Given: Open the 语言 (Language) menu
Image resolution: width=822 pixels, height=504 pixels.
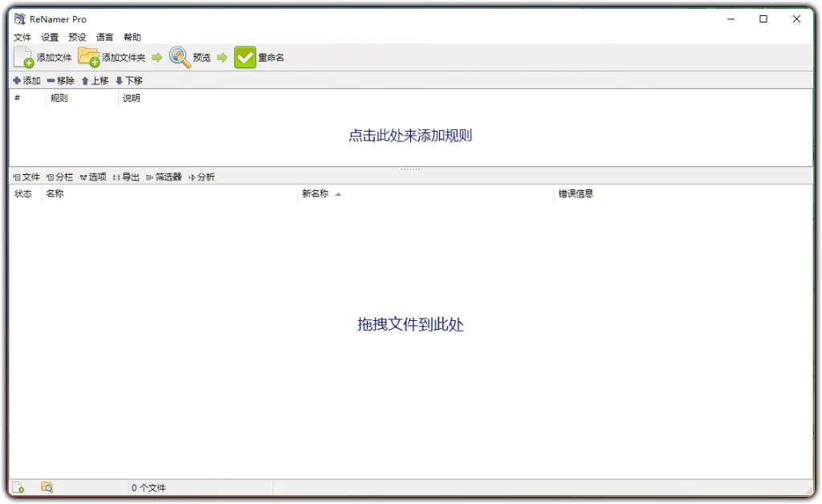Looking at the screenshot, I should pyautogui.click(x=104, y=37).
